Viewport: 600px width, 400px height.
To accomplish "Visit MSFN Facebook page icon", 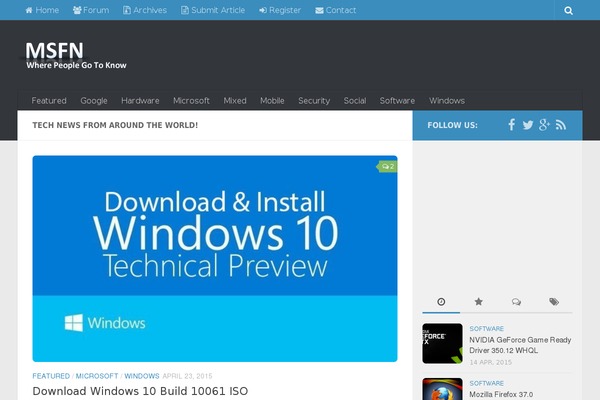I will point(511,125).
